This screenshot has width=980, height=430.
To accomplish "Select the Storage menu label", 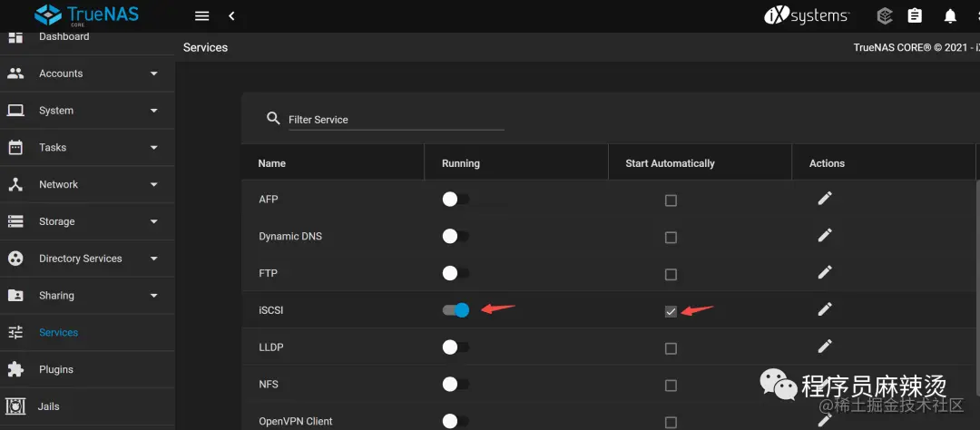I will click(57, 221).
